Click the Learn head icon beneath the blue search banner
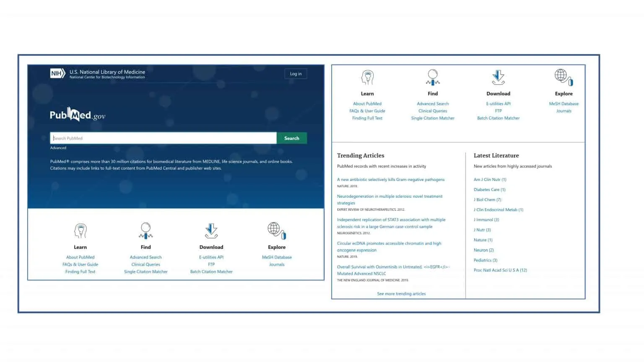Screen dimensions: 644x362 [x=80, y=231]
